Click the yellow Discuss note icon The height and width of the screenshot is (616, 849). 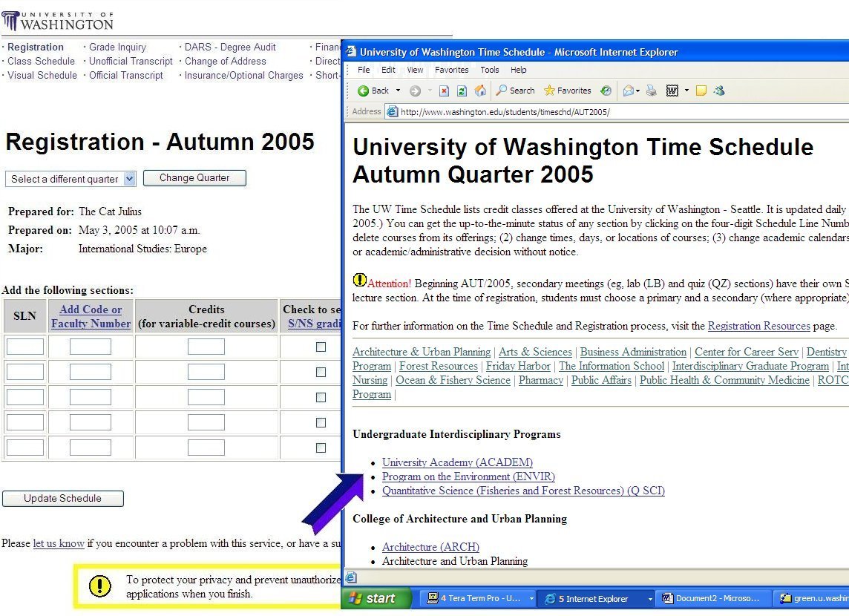[701, 91]
